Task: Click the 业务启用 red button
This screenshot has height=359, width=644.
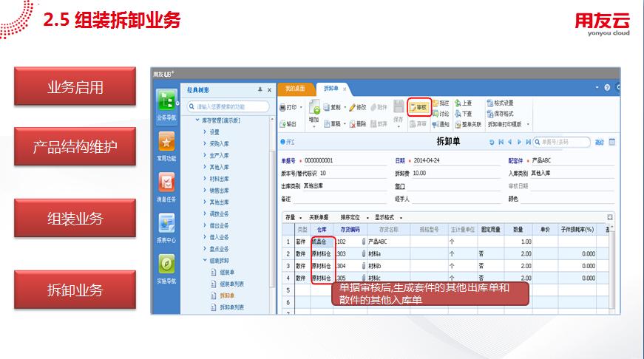Action: point(75,86)
